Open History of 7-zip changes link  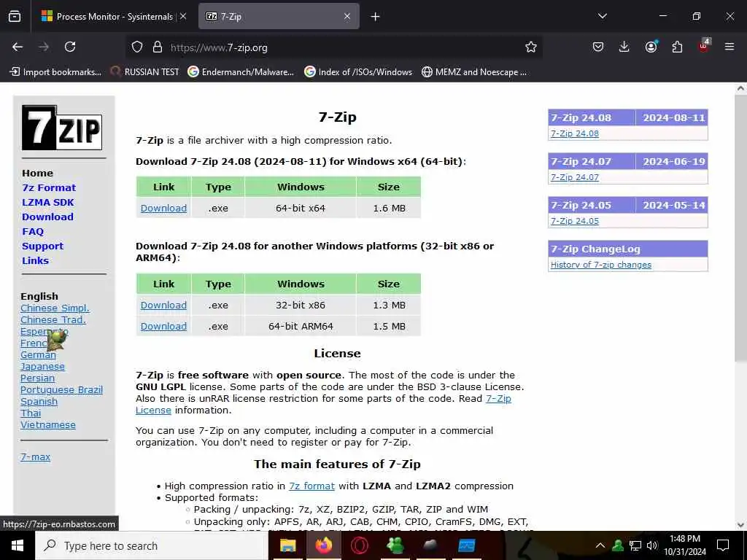point(601,265)
